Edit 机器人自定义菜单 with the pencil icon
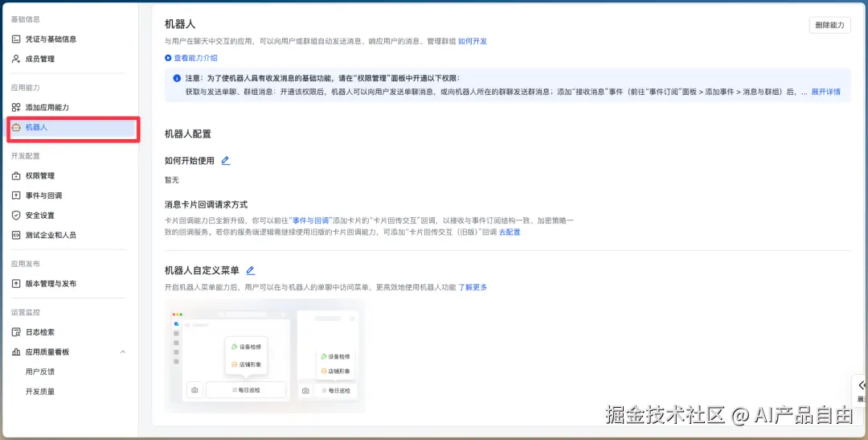Viewport: 868px width, 440px height. (250, 270)
